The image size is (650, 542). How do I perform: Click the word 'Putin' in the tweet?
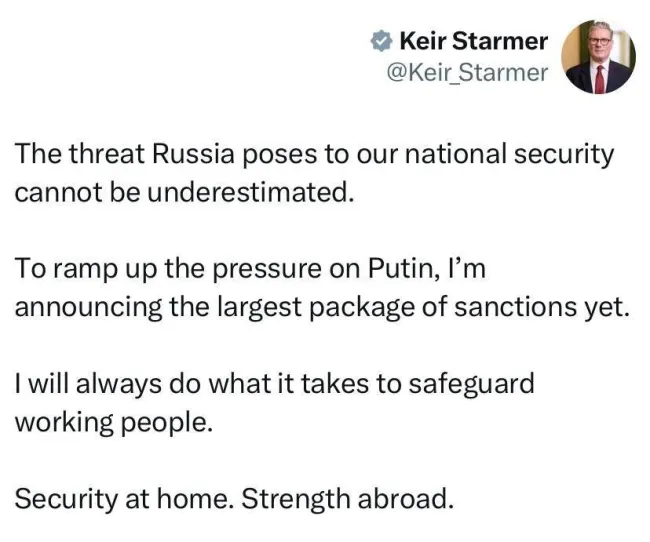point(400,270)
